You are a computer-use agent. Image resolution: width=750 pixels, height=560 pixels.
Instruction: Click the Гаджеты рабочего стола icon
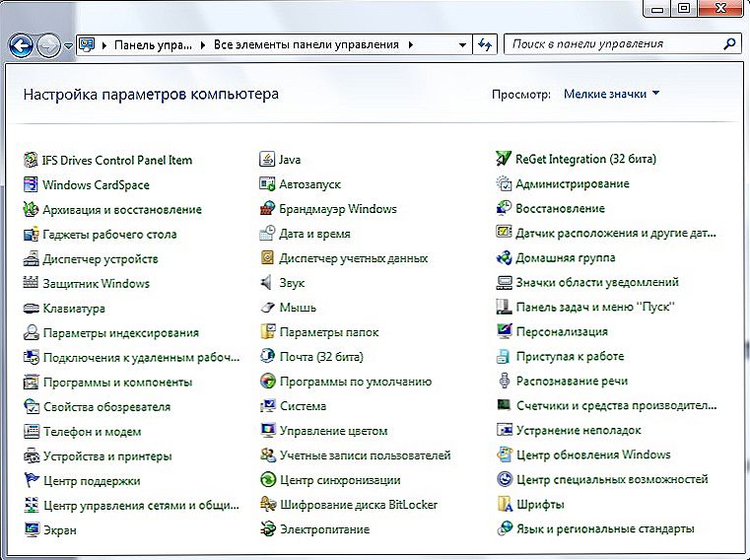point(31,234)
